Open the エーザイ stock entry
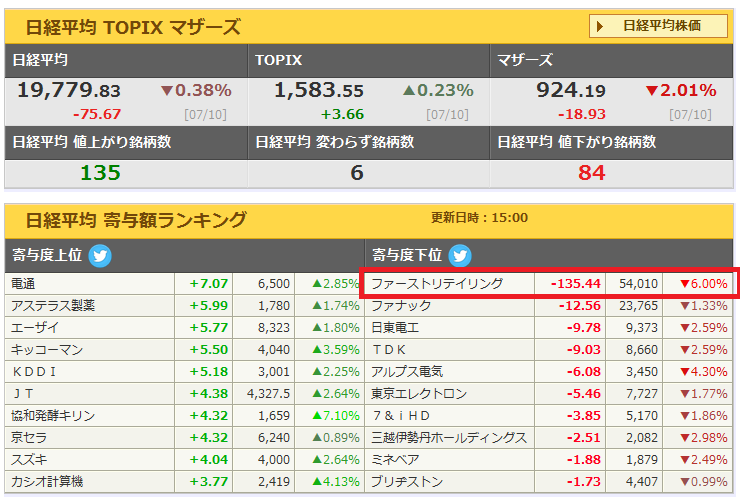This screenshot has width=740, height=503. 35,327
